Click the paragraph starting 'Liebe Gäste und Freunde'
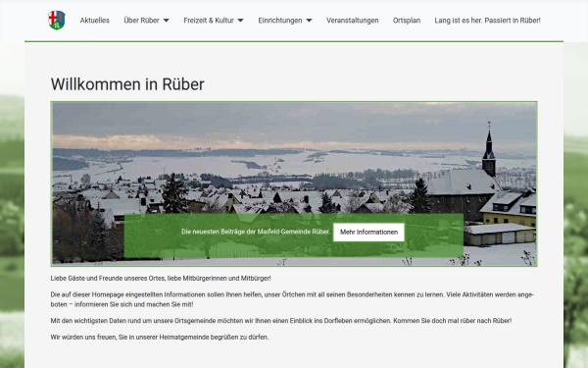Viewport: 588px width, 368px height. tap(161, 279)
